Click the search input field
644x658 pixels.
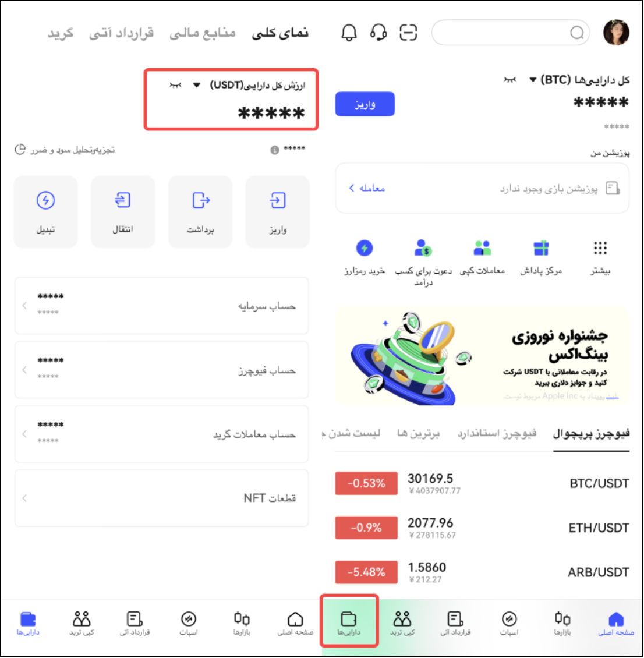(510, 32)
